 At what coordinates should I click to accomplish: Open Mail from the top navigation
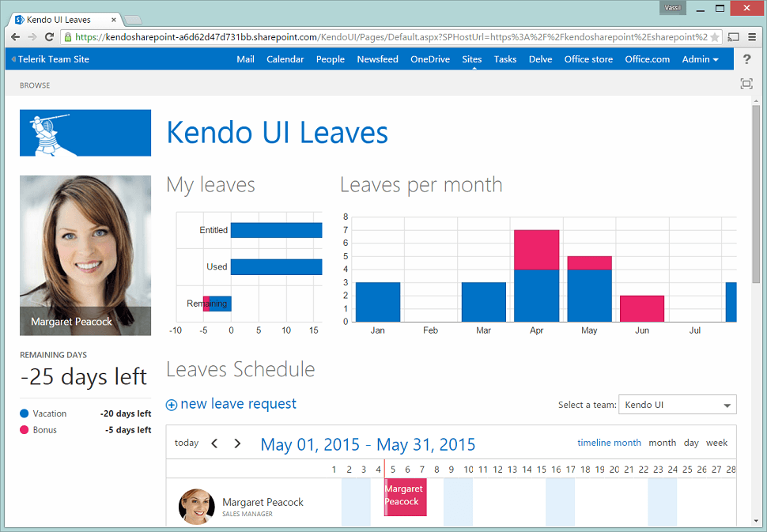(x=246, y=59)
